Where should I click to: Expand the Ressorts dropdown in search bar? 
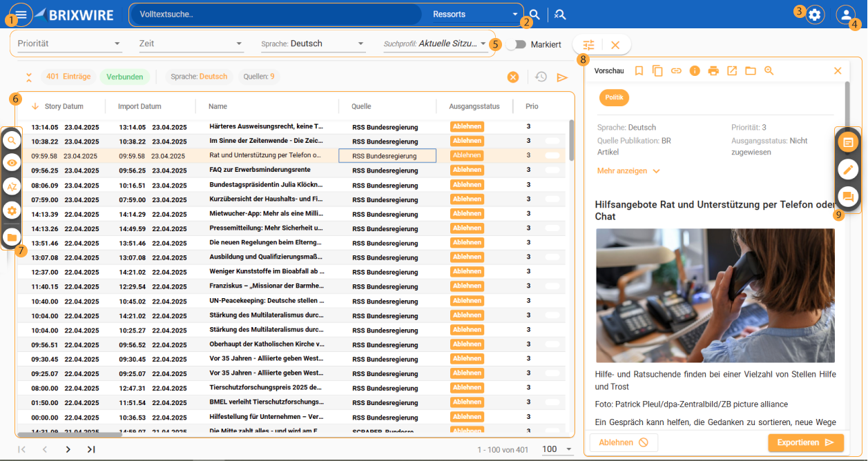pyautogui.click(x=474, y=14)
